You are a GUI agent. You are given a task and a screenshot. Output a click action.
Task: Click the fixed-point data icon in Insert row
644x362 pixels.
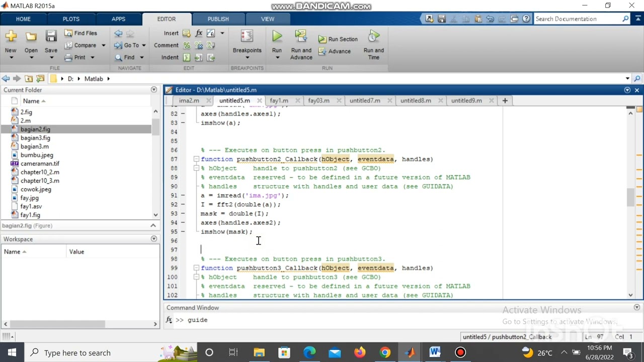coord(211,33)
